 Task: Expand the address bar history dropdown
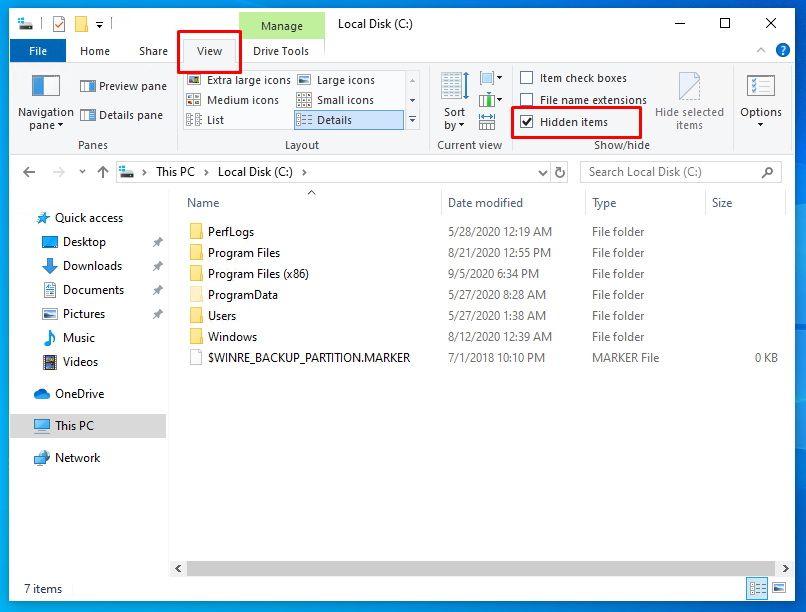click(542, 173)
